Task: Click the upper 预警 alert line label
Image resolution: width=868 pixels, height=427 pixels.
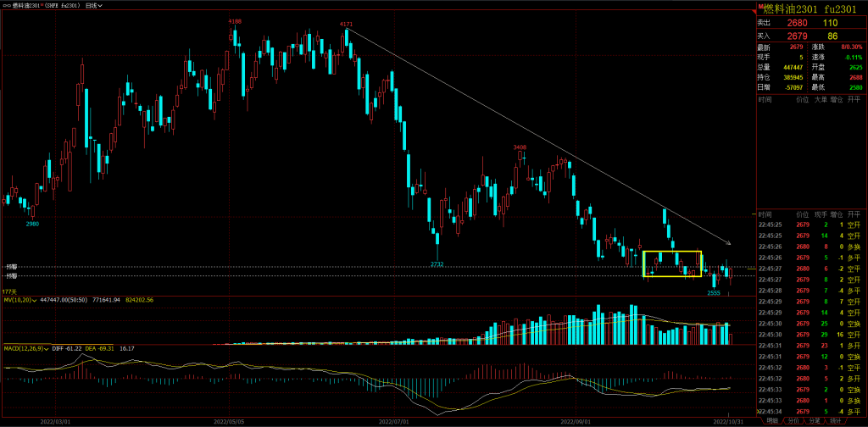Action: click(11, 267)
